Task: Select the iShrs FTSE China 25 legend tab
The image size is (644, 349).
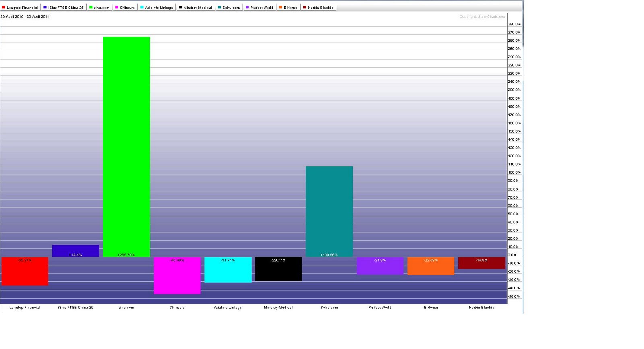Action: (64, 7)
